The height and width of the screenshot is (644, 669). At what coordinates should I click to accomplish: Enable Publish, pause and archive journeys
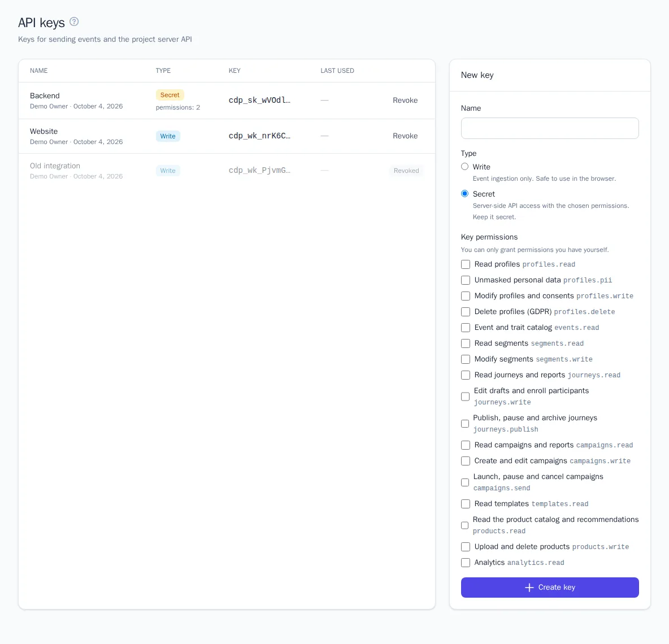(x=465, y=424)
